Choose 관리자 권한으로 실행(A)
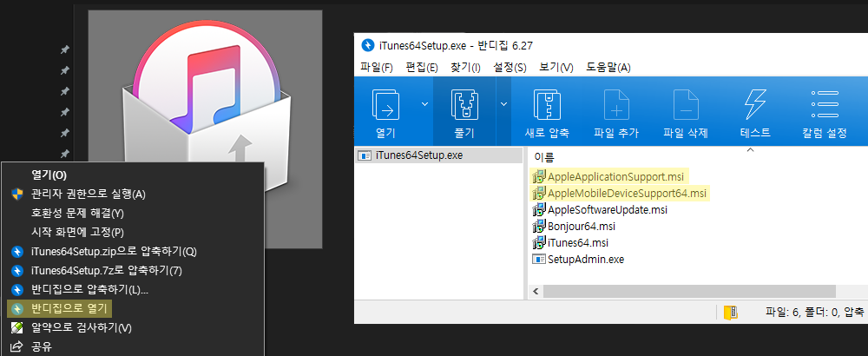The height and width of the screenshot is (356, 868). click(133, 194)
